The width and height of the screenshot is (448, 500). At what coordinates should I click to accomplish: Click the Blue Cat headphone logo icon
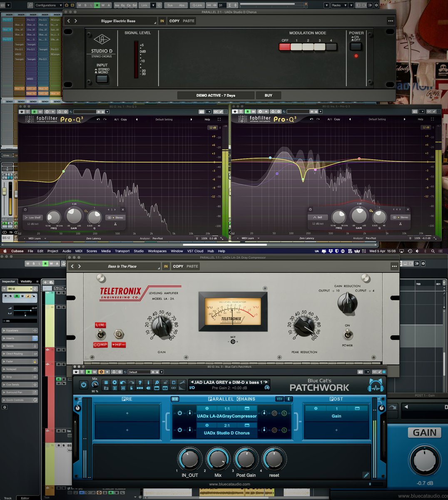click(376, 386)
